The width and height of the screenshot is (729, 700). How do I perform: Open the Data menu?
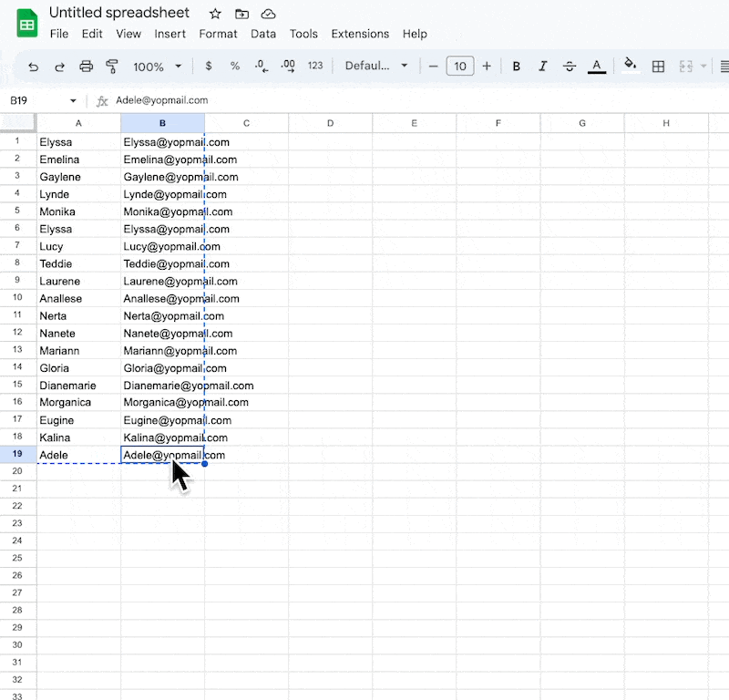pyautogui.click(x=263, y=34)
